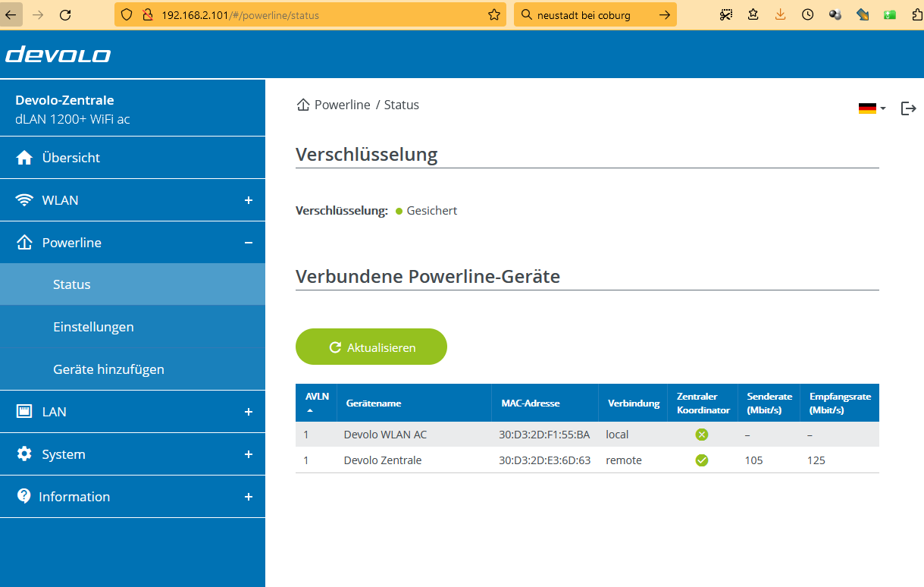Click receive rate value 125
The width and height of the screenshot is (924, 587).
pos(816,460)
